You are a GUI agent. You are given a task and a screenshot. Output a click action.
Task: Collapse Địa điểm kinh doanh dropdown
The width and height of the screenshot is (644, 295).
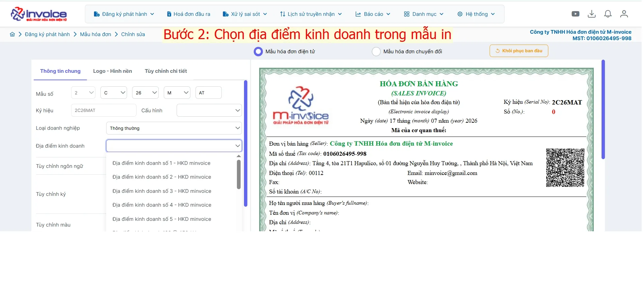click(174, 146)
